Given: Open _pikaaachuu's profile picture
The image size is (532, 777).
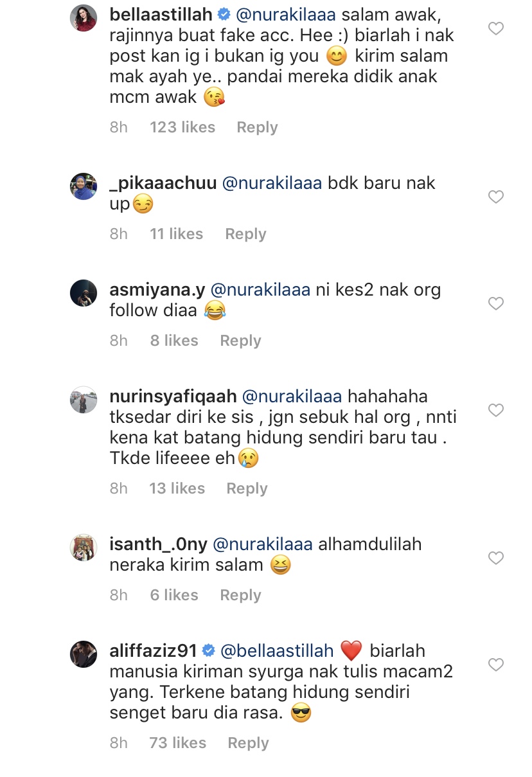Looking at the screenshot, I should (84, 186).
